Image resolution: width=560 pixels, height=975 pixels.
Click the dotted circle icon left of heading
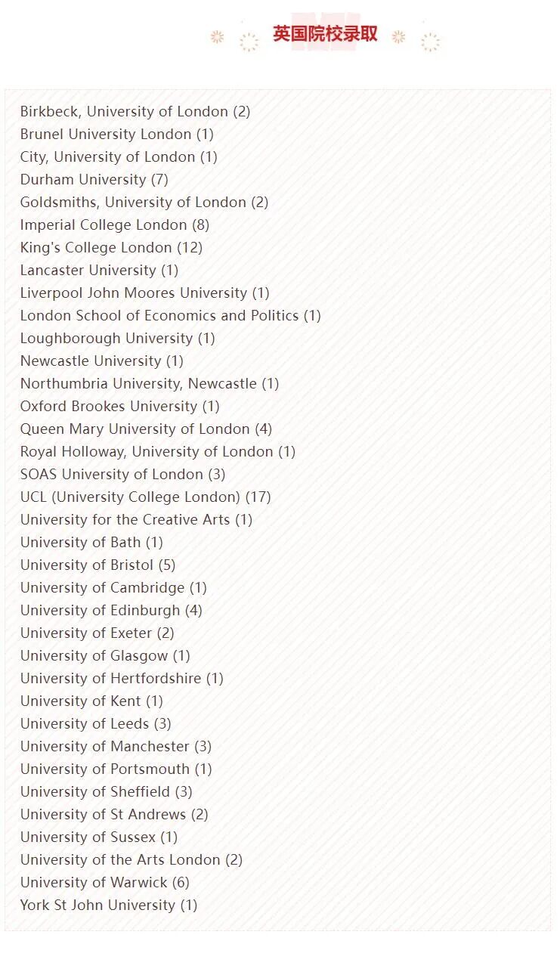[x=249, y=42]
